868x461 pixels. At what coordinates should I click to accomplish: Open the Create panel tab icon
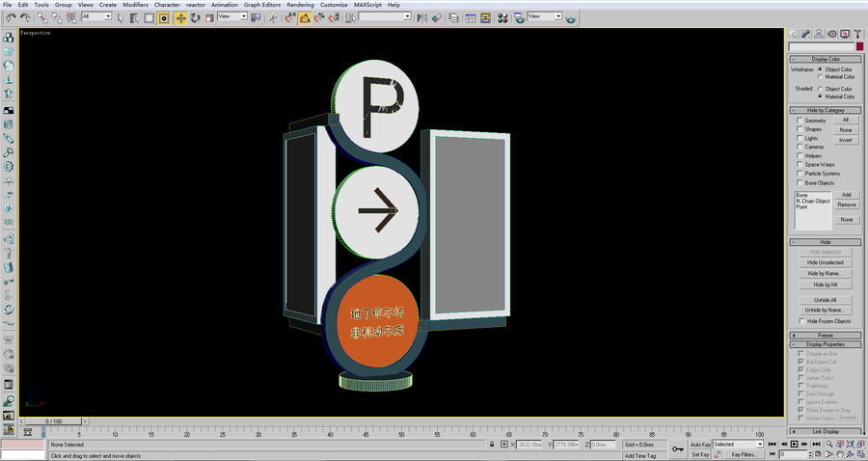coord(793,34)
